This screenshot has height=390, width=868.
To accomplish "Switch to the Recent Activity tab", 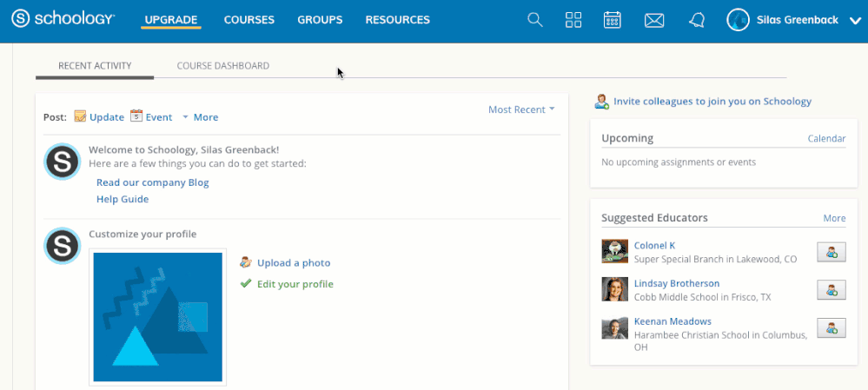I will click(x=95, y=66).
